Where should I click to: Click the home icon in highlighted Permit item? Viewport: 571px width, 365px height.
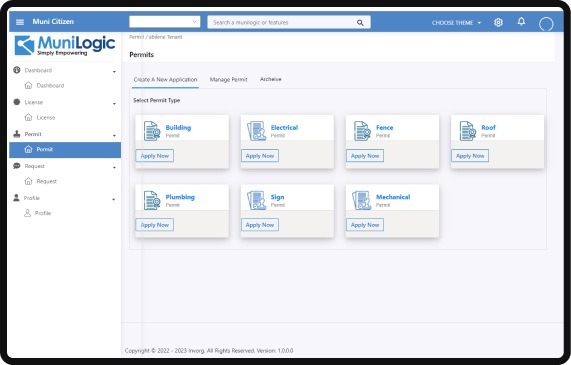coord(28,149)
